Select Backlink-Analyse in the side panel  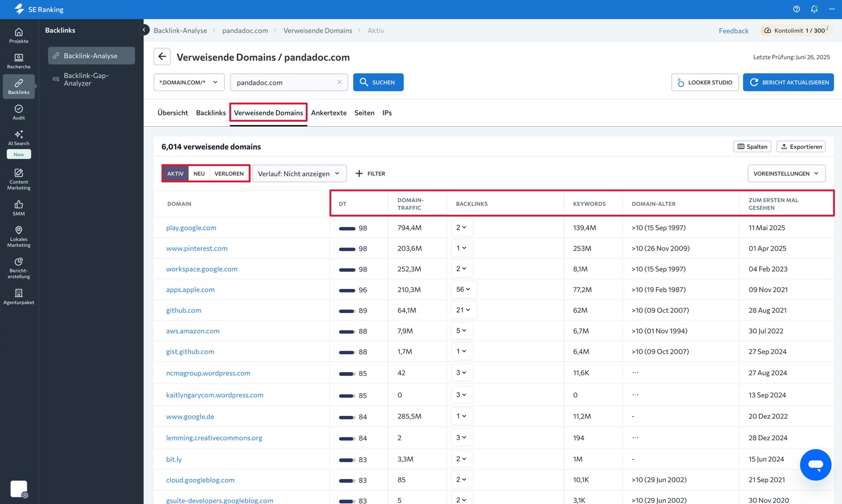coord(91,56)
